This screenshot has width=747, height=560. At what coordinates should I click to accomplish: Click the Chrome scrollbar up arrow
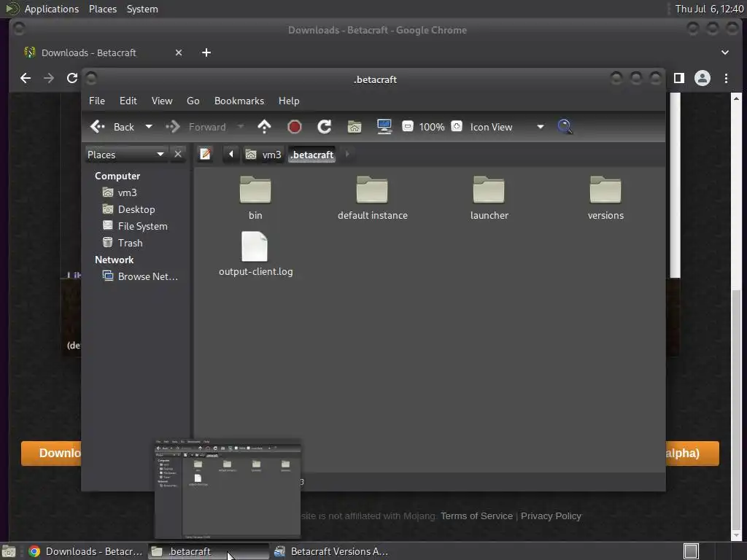pyautogui.click(x=736, y=98)
